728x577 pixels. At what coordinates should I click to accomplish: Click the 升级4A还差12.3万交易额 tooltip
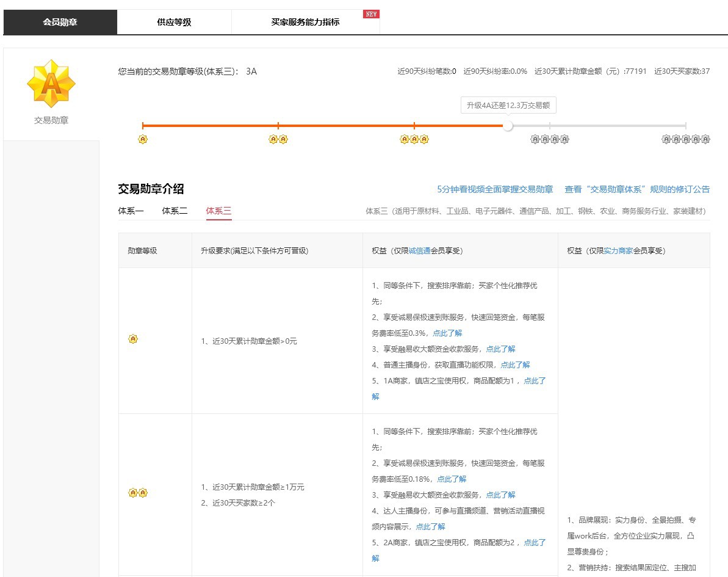508,105
